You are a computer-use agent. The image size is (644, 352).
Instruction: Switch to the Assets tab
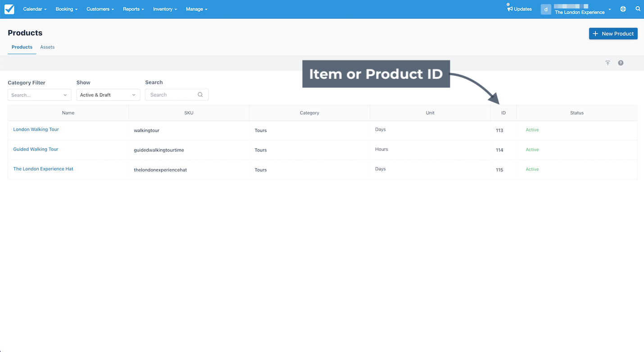(47, 47)
